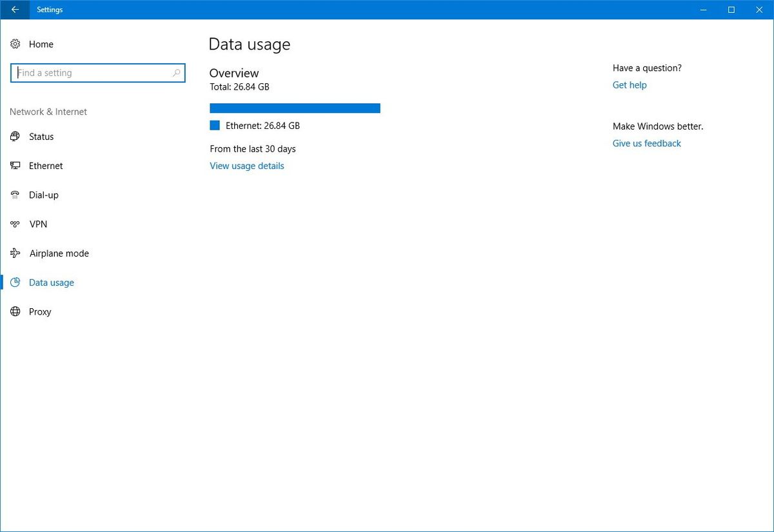This screenshot has width=774, height=532.
Task: Click the blue Ethernet legend square
Action: pyautogui.click(x=214, y=125)
